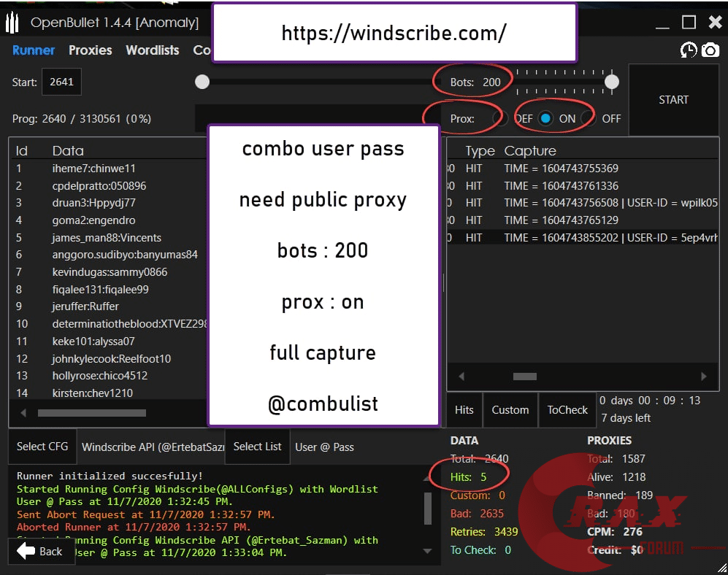Select the OFF proxy mode radio button
728x575 pixels.
click(x=590, y=118)
